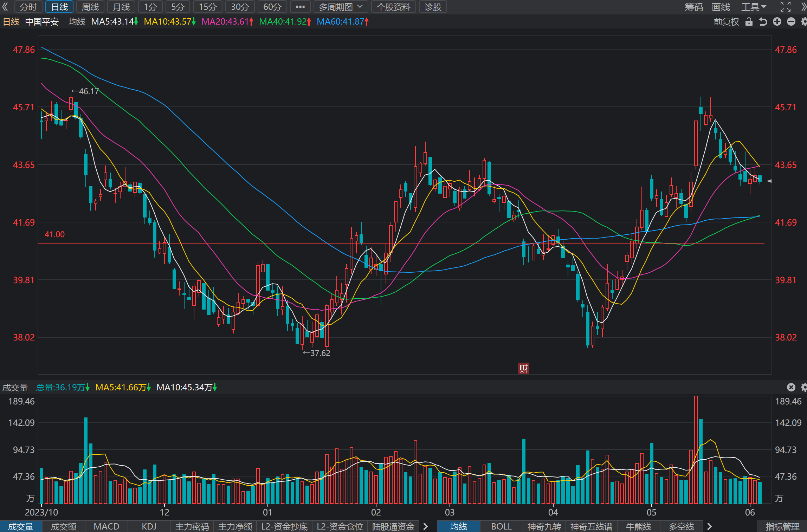Image resolution: width=807 pixels, height=532 pixels.
Task: Select the 5分 five-minute period
Action: [178, 7]
